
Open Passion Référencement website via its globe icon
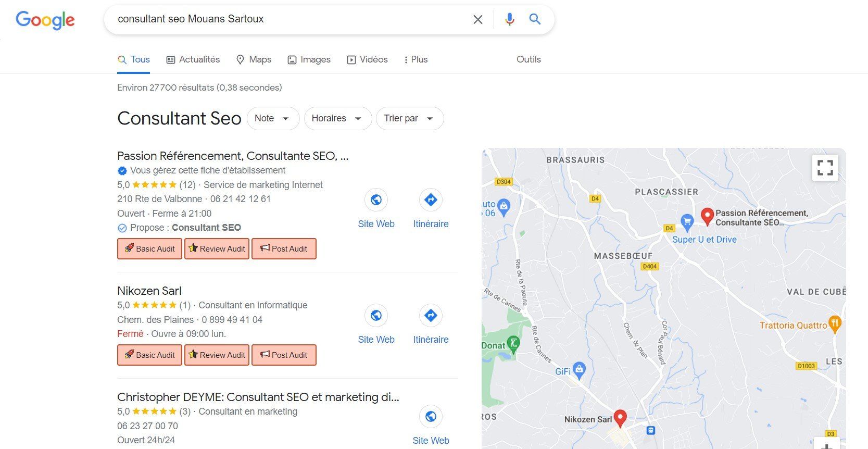[x=376, y=199]
